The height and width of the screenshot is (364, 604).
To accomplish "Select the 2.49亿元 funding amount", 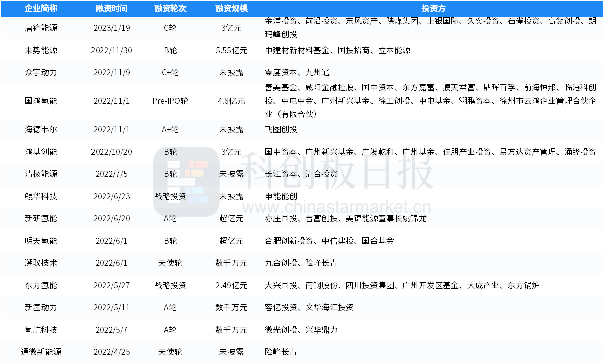I will point(231,285).
